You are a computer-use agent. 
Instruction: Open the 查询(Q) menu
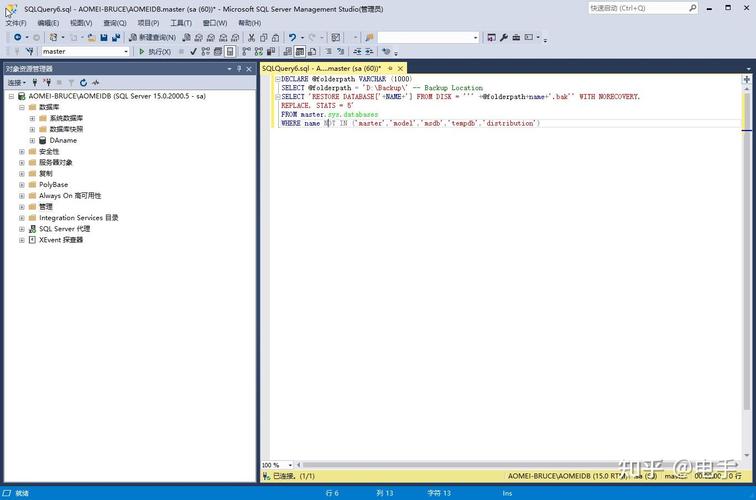point(115,23)
